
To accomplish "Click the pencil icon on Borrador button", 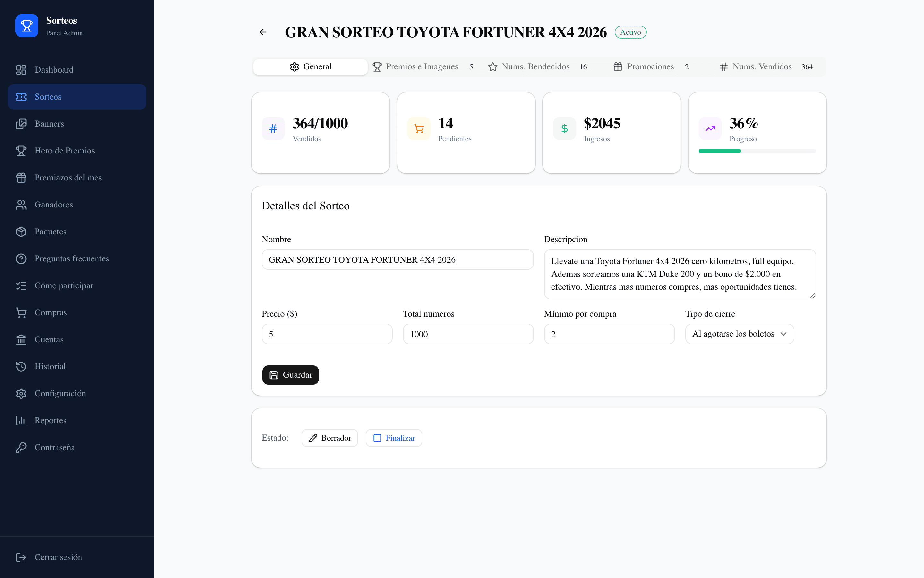I will pyautogui.click(x=313, y=438).
